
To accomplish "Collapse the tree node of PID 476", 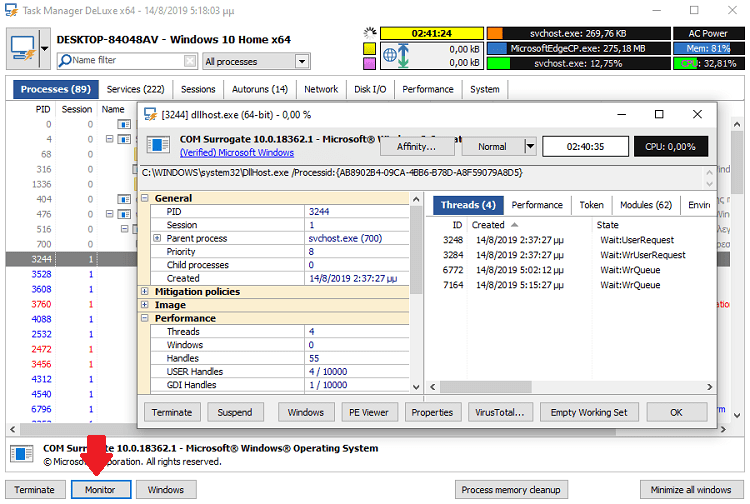I will point(110,214).
